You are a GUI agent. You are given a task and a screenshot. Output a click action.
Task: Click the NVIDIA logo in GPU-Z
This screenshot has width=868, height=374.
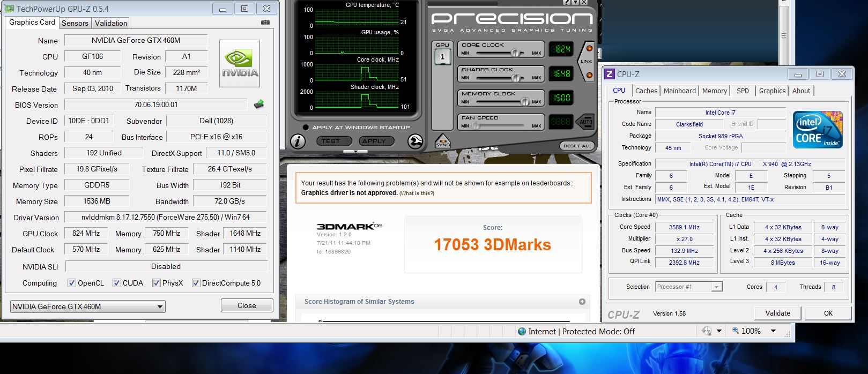tap(240, 64)
